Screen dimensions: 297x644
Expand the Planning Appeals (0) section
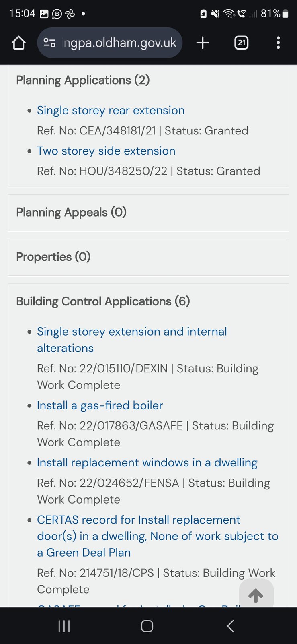[x=72, y=212]
